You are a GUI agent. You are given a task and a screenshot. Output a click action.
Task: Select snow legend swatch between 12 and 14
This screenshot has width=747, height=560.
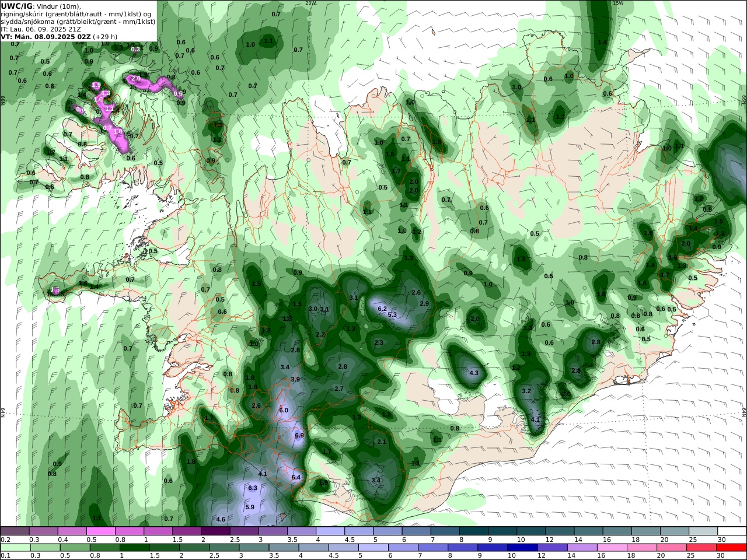click(560, 531)
